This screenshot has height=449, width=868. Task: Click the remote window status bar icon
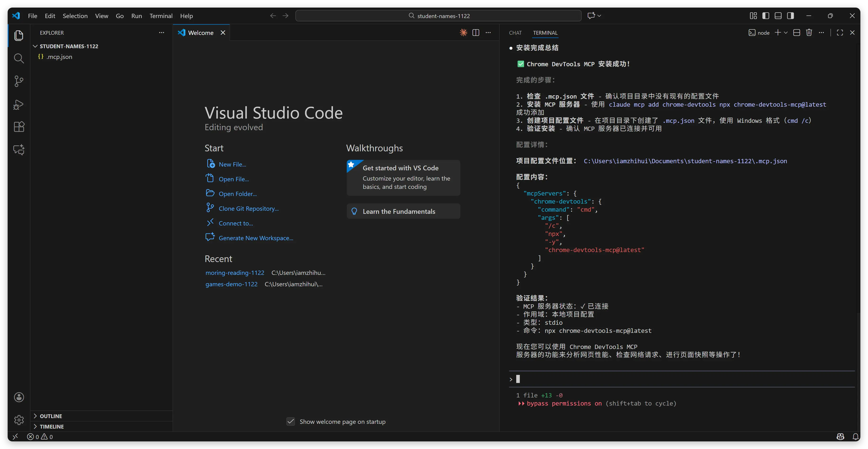[15, 437]
